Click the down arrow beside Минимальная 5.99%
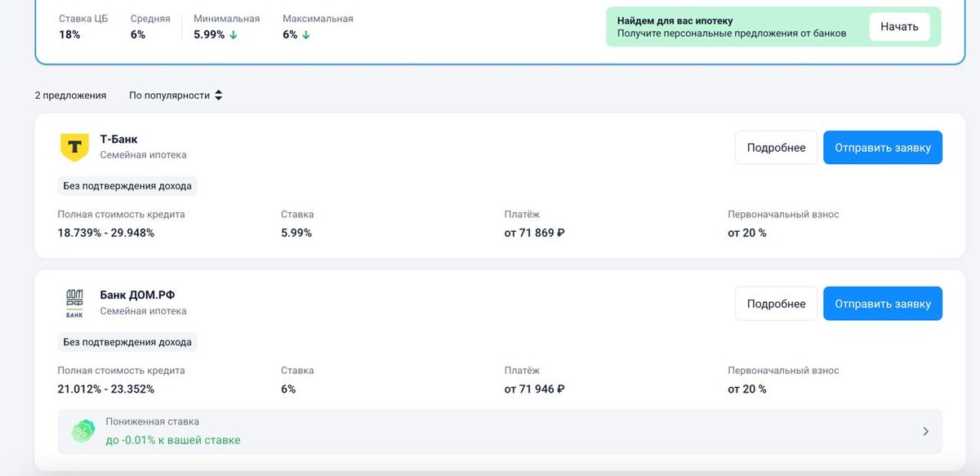 click(x=233, y=35)
